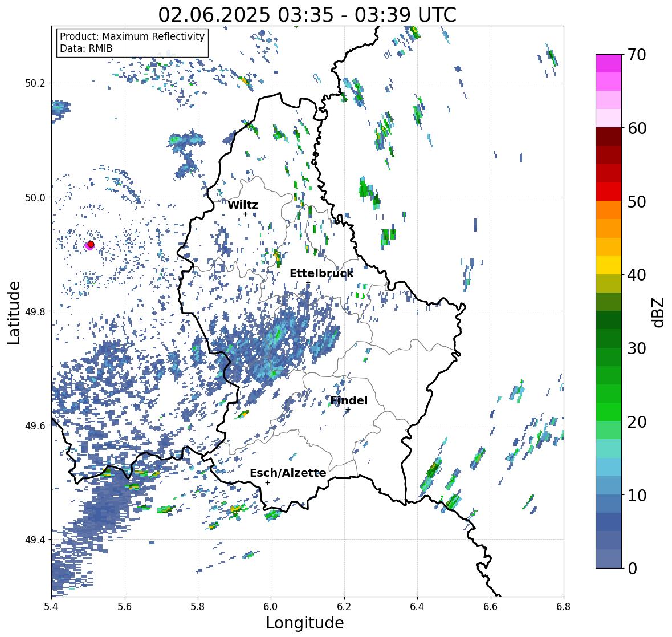Click the orange colorbar swatch just below 50
The width and height of the screenshot is (672, 637).
point(609,210)
